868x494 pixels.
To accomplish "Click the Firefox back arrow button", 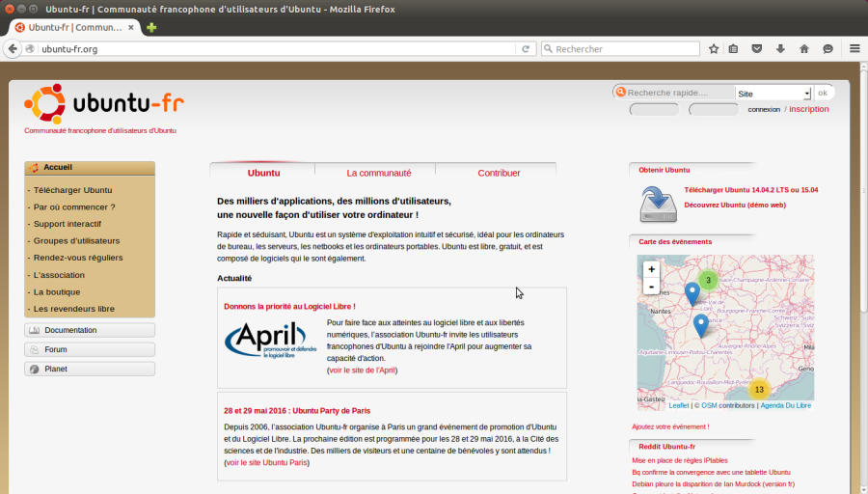I will (13, 49).
